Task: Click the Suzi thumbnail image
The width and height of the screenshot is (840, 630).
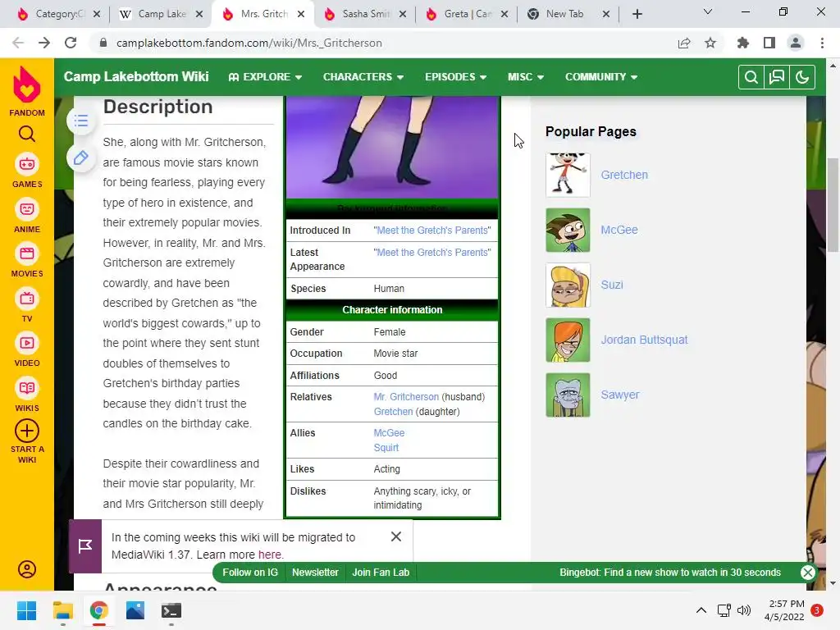Action: [568, 285]
